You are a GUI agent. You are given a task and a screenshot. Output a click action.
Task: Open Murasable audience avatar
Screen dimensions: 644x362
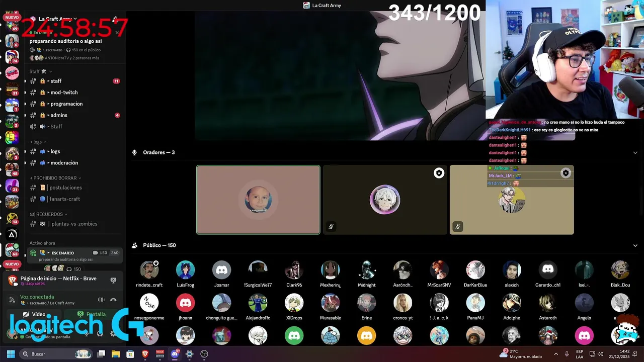(x=331, y=303)
